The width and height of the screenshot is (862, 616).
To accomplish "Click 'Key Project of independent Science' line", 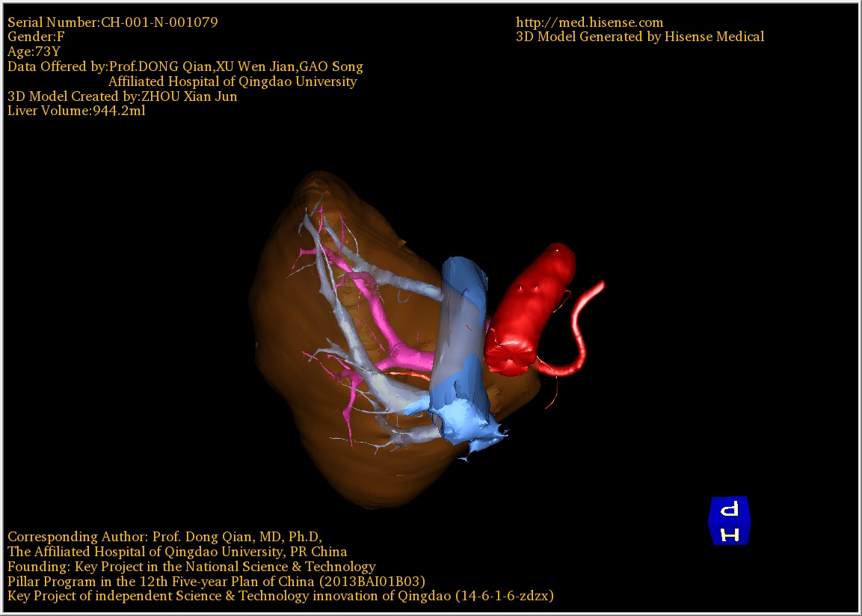I will [x=280, y=596].
